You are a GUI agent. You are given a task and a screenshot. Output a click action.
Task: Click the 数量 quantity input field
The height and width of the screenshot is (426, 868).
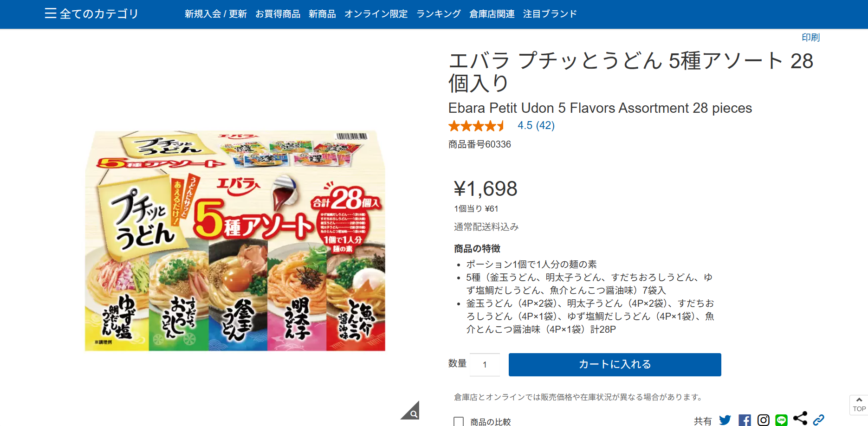[x=485, y=365]
